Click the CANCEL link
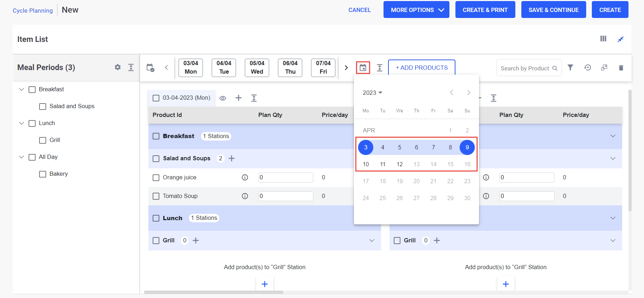Viewport: 644px width, 298px height. click(x=360, y=10)
